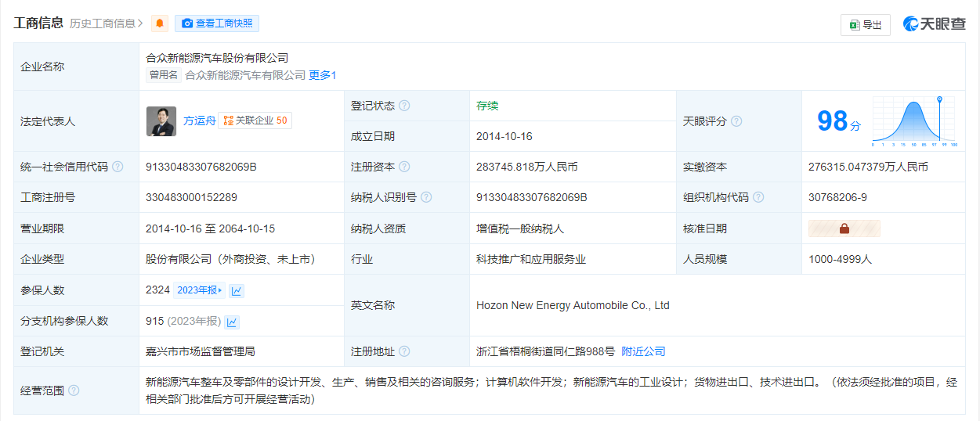Viewport: 980px width, 421px height.
Task: Click help icon beside 统一社会信用代码
Action: pos(118,167)
